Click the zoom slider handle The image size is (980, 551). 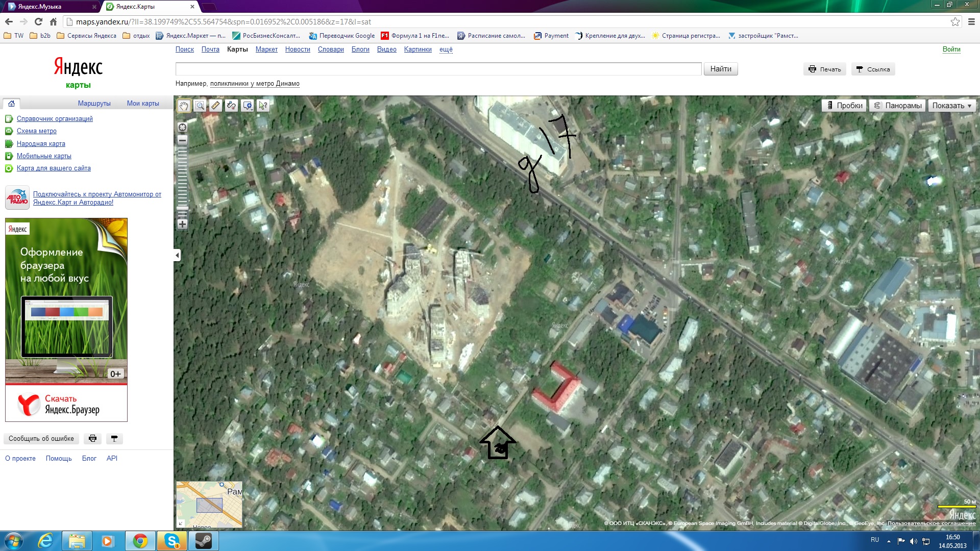pyautogui.click(x=182, y=208)
